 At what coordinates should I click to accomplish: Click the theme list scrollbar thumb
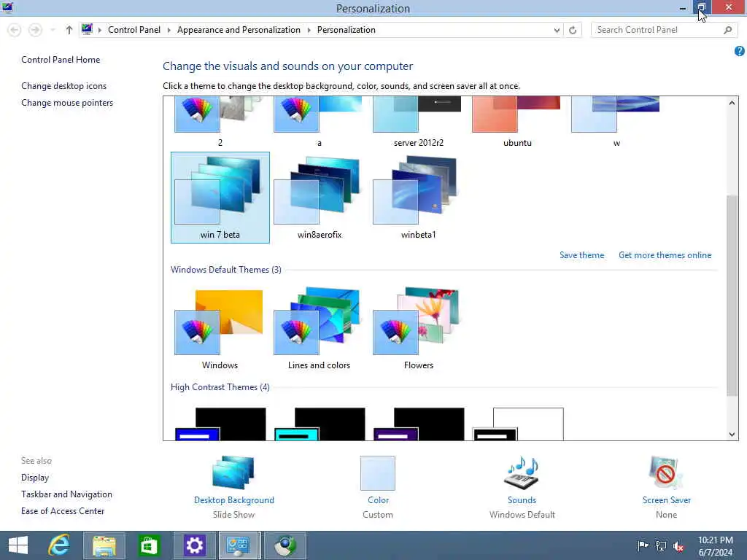click(732, 295)
